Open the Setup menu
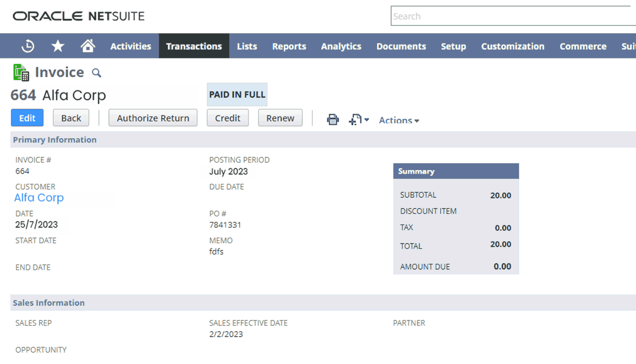The image size is (636, 364). click(x=453, y=46)
